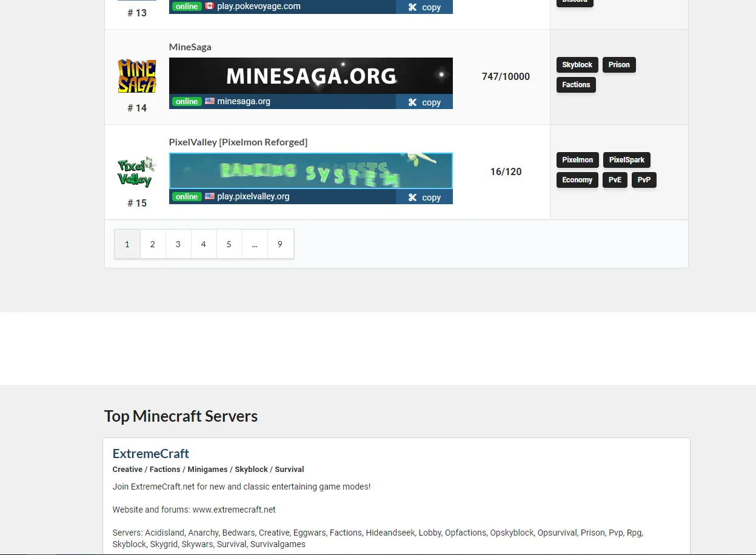756x555 pixels.
Task: Click the 'Website and forums: www.extremecraft.net' text
Action: coord(194,510)
